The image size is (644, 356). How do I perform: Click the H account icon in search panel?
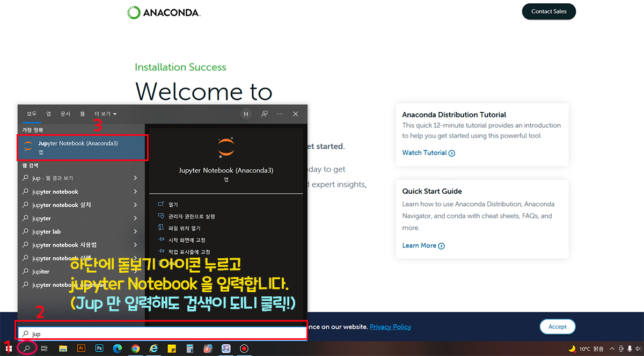coord(246,114)
